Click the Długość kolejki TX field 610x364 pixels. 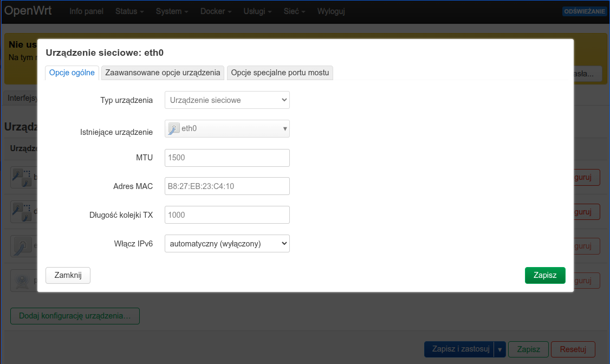pos(227,215)
